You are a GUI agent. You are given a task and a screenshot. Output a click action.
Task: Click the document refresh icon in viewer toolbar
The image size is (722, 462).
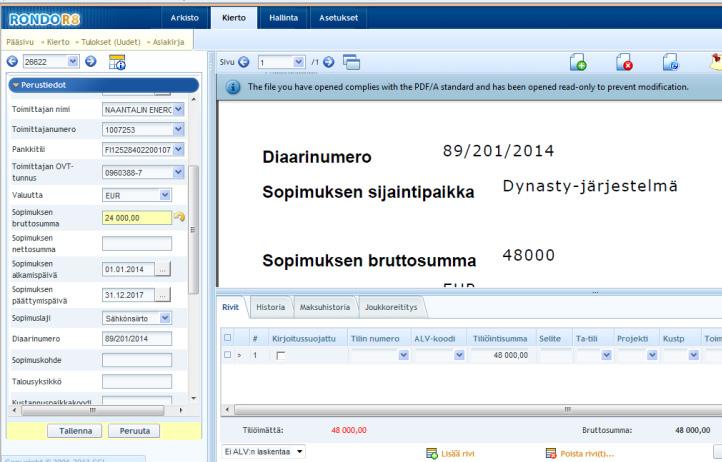coord(670,62)
